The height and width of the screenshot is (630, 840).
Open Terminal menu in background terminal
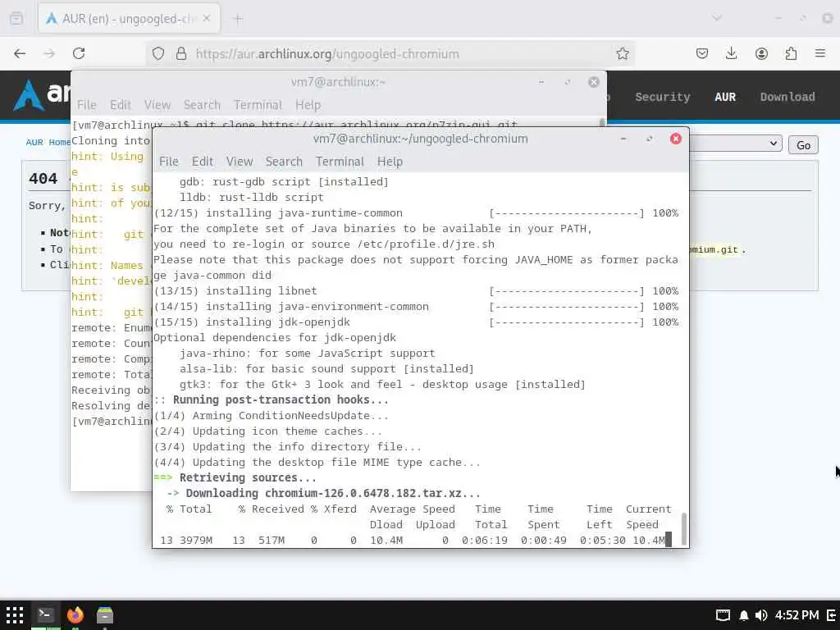(258, 104)
